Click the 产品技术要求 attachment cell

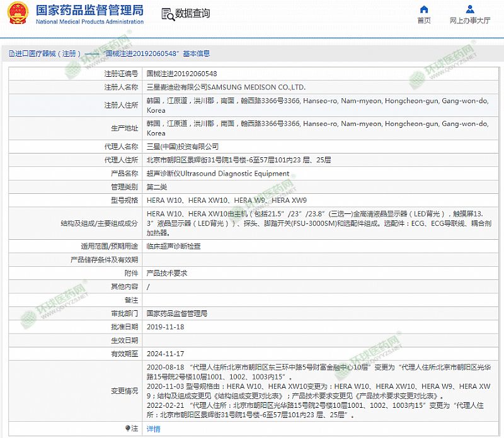pos(166,273)
